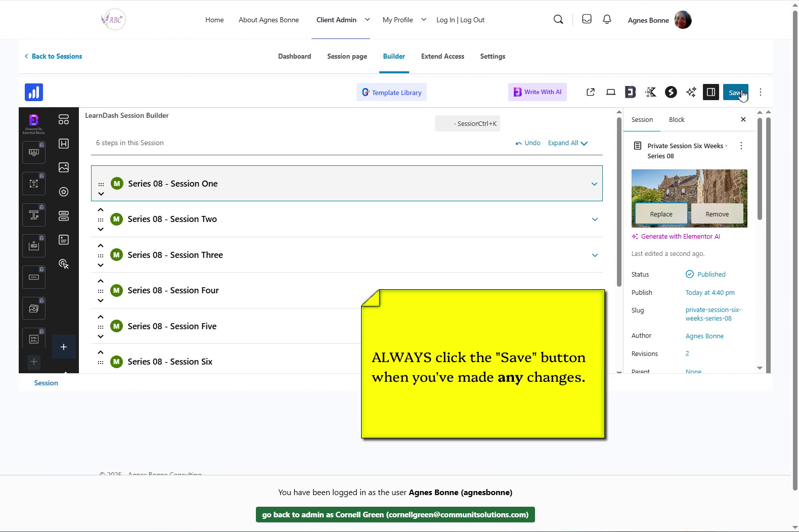Expand Series 08 - Session Three chevron
799x532 pixels.
pyautogui.click(x=595, y=255)
